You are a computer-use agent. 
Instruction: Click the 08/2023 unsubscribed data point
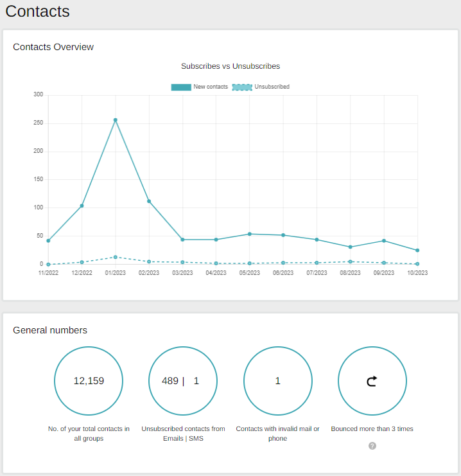coord(351,261)
